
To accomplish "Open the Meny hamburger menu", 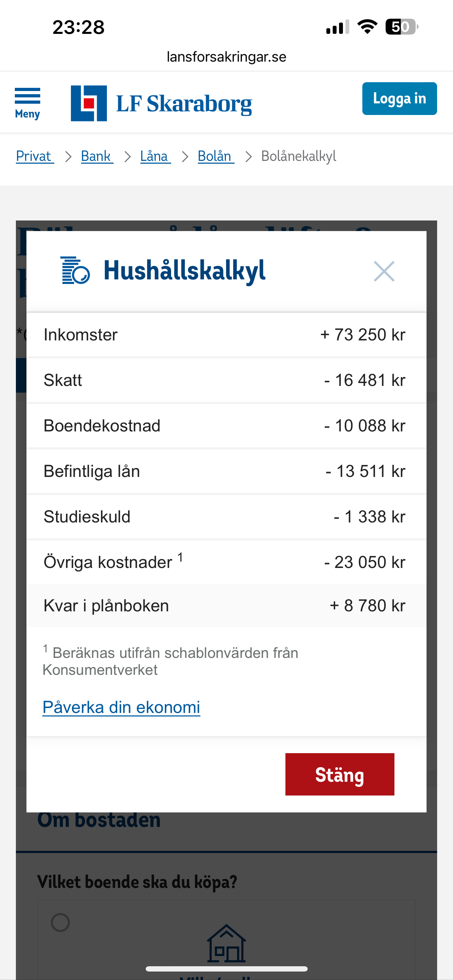I will click(x=28, y=103).
